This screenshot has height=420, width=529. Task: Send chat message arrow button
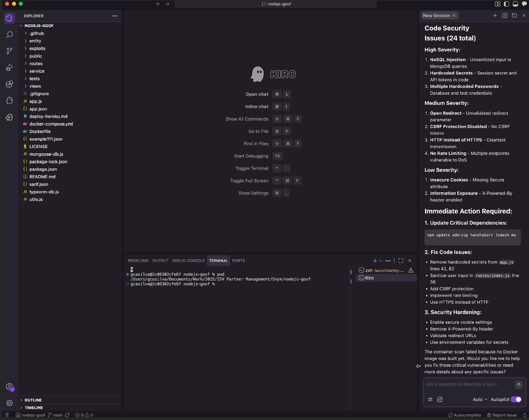click(519, 385)
